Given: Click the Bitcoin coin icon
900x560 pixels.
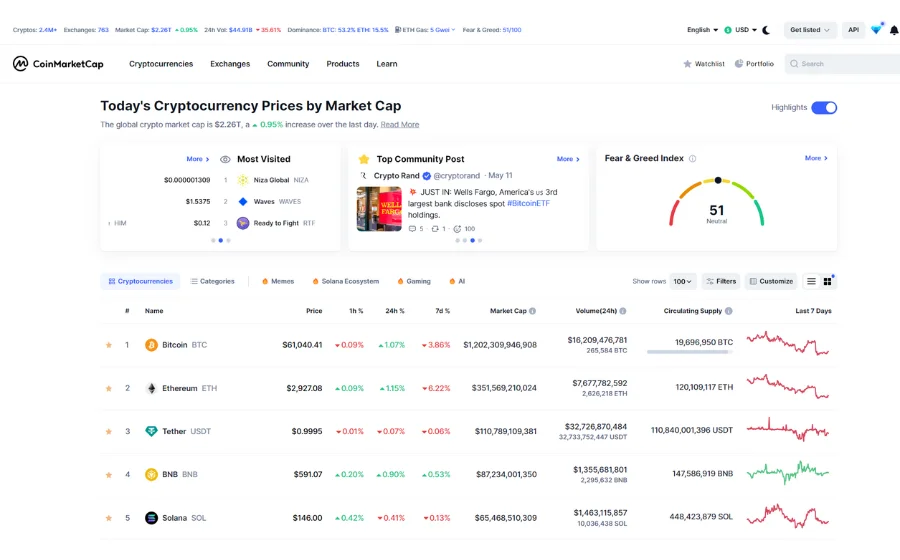Looking at the screenshot, I should tap(151, 345).
